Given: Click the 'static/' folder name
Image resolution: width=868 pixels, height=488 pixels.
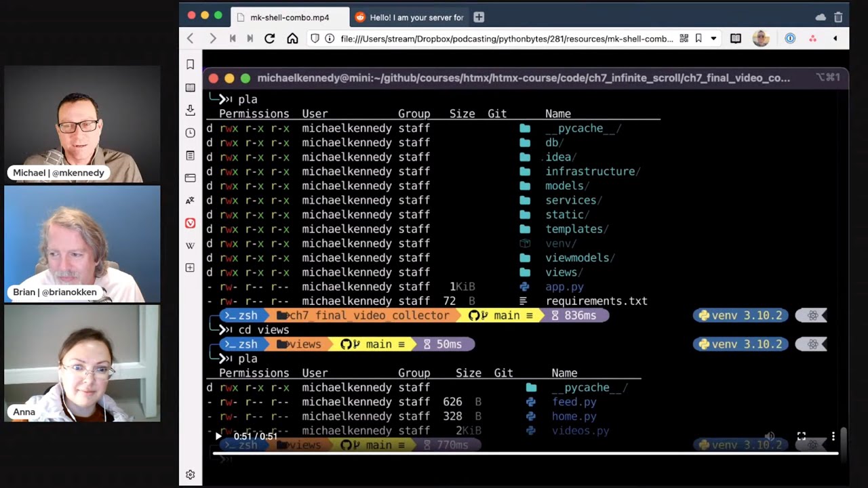Looking at the screenshot, I should (x=567, y=215).
